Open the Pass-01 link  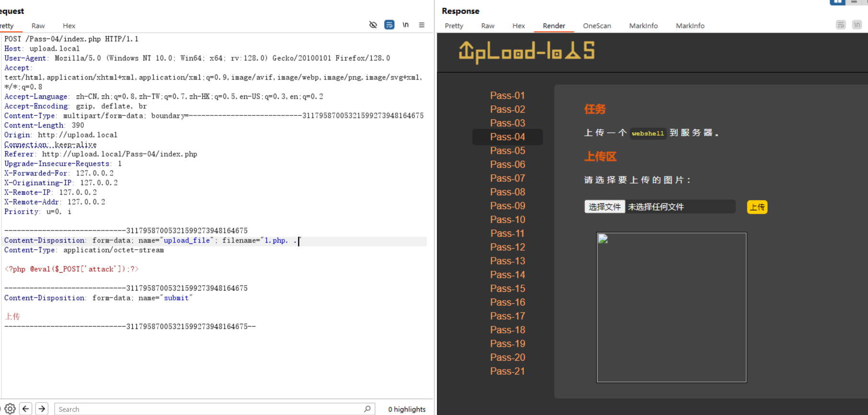tap(508, 95)
